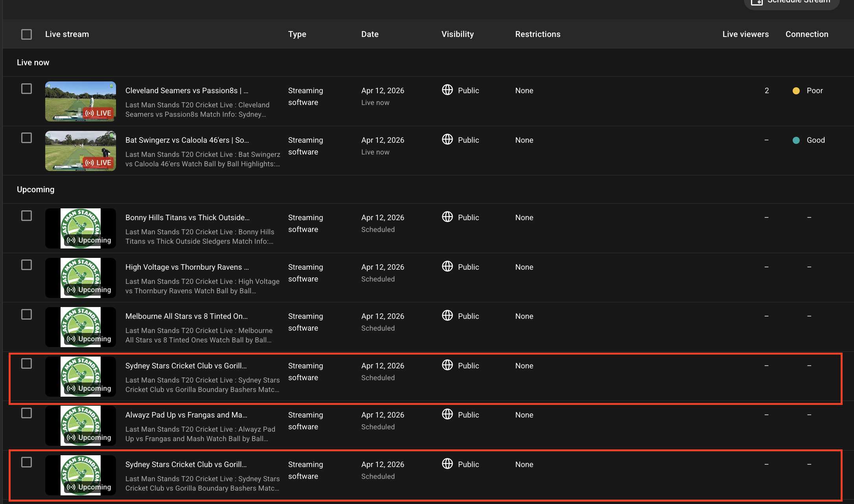Click the Alwayz Pad Up upcoming thumbnail
This screenshot has width=854, height=504.
tap(80, 426)
